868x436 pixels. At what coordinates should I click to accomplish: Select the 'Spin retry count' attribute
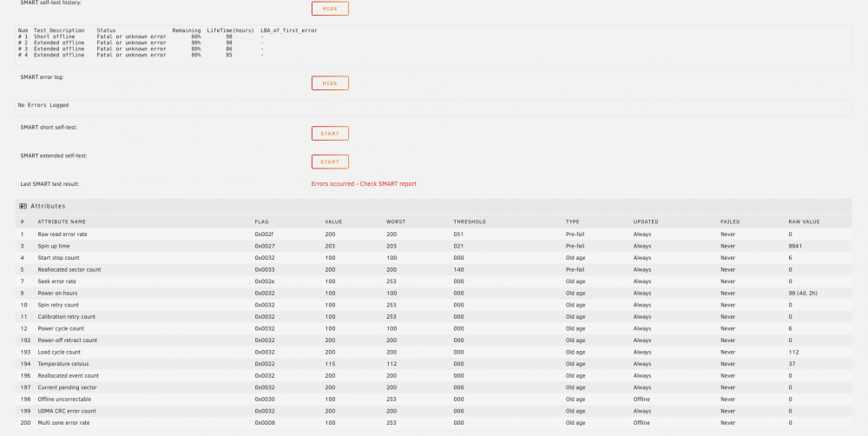pyautogui.click(x=58, y=305)
